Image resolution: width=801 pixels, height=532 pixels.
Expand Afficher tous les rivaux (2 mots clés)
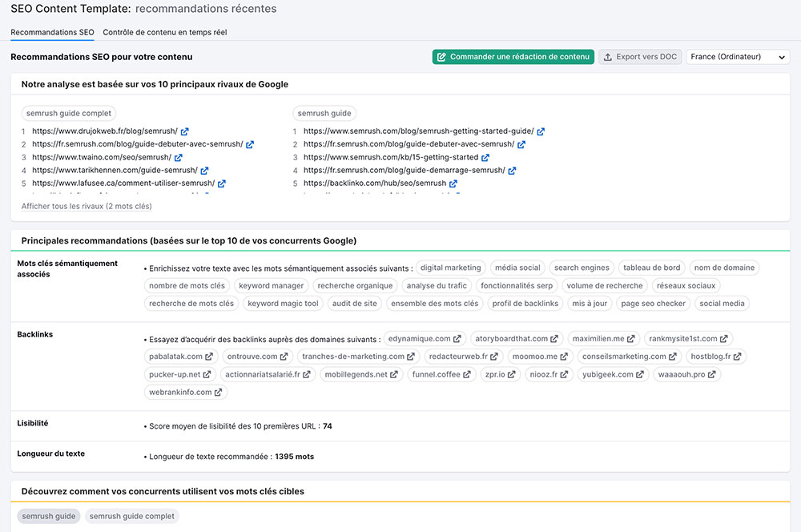pos(87,207)
